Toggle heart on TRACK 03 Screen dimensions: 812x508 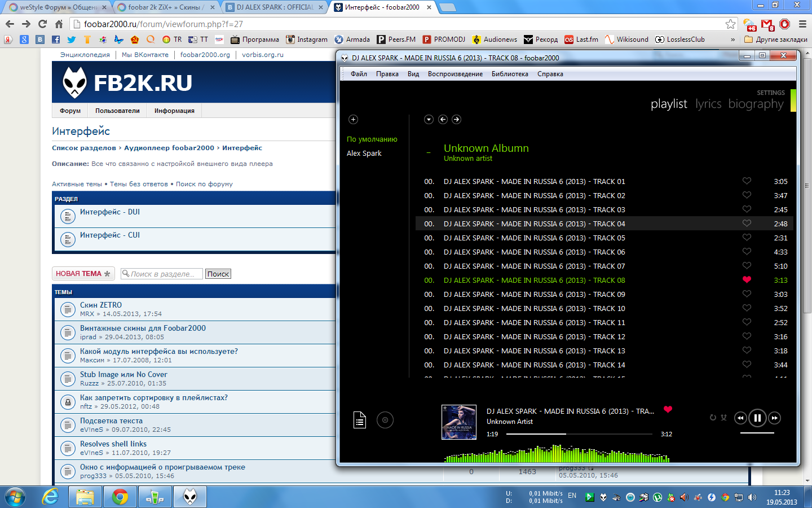click(x=747, y=209)
